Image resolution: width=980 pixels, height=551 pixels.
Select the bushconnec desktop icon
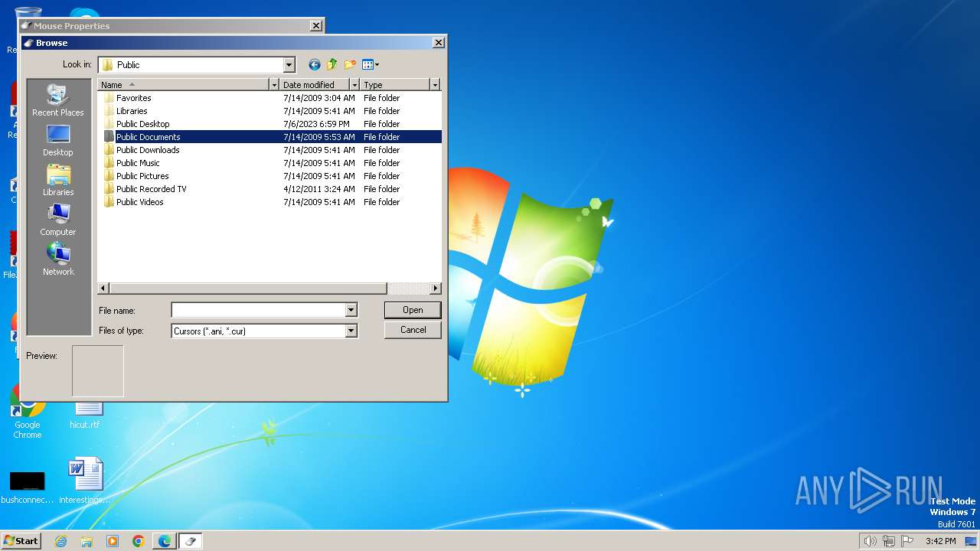click(x=27, y=487)
